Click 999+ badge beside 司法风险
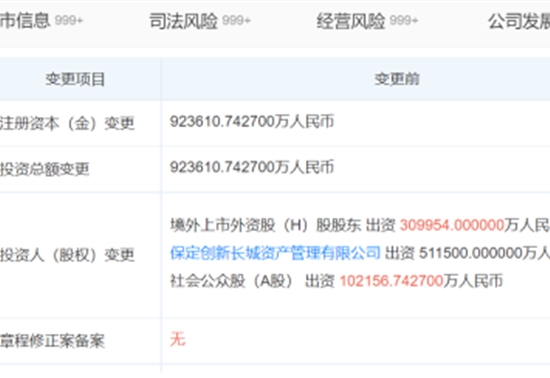The image size is (550, 378). (236, 21)
